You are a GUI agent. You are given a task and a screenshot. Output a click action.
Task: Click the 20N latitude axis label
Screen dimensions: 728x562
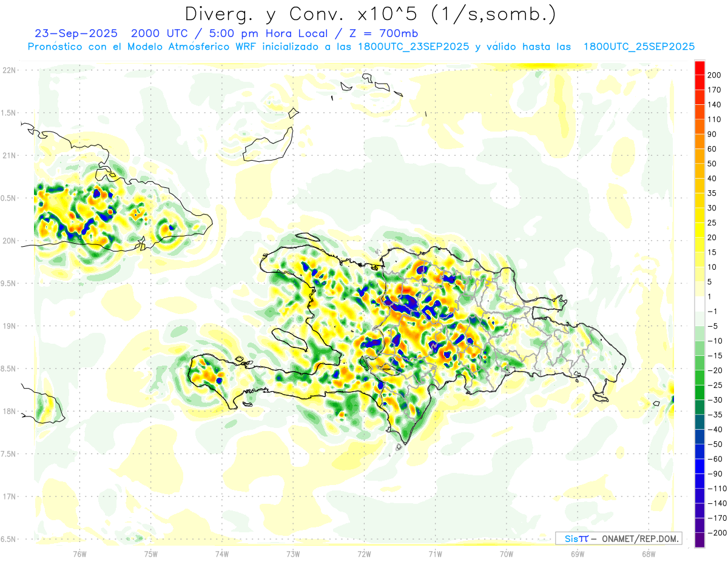click(x=10, y=241)
